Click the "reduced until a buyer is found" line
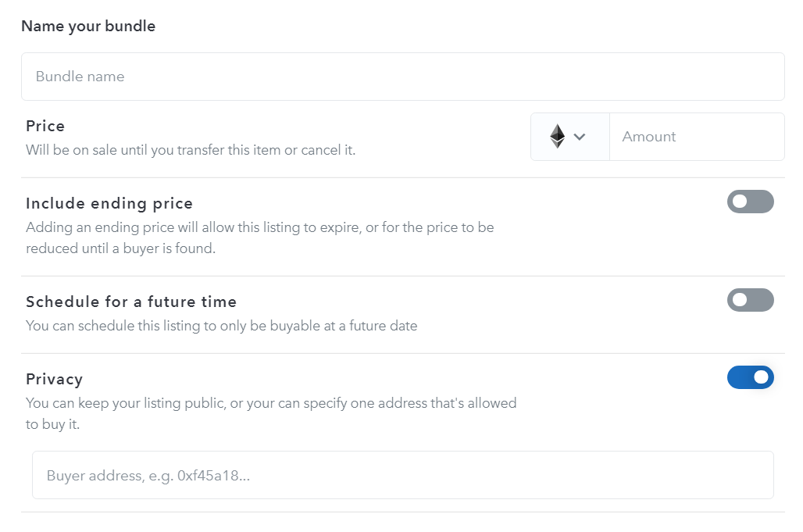 coord(120,248)
